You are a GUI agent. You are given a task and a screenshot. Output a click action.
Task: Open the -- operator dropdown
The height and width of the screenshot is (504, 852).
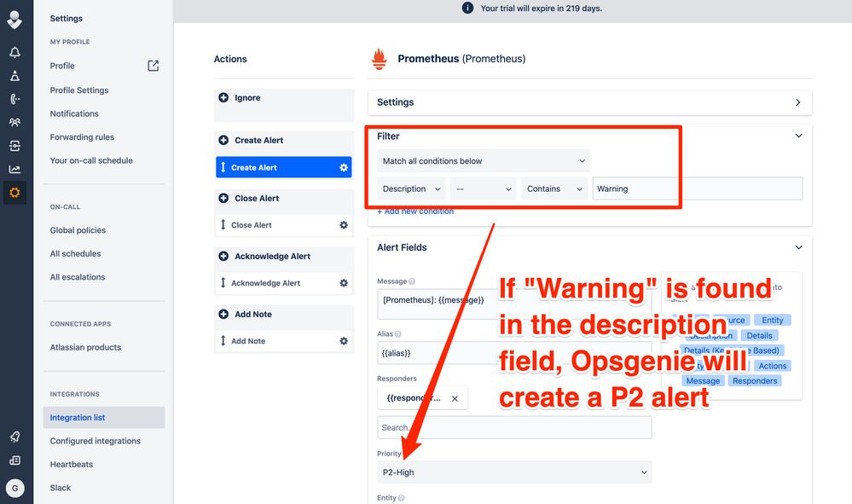[x=483, y=189]
